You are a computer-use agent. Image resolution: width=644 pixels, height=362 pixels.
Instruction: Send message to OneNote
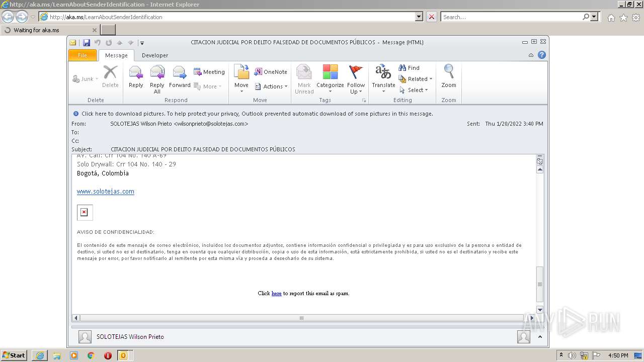pyautogui.click(x=271, y=72)
